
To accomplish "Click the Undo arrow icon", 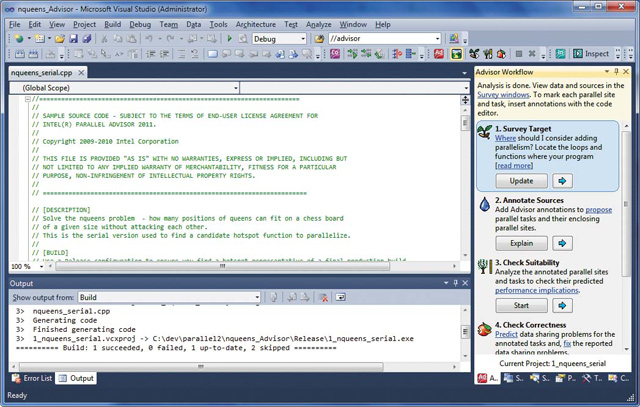I will click(x=149, y=39).
